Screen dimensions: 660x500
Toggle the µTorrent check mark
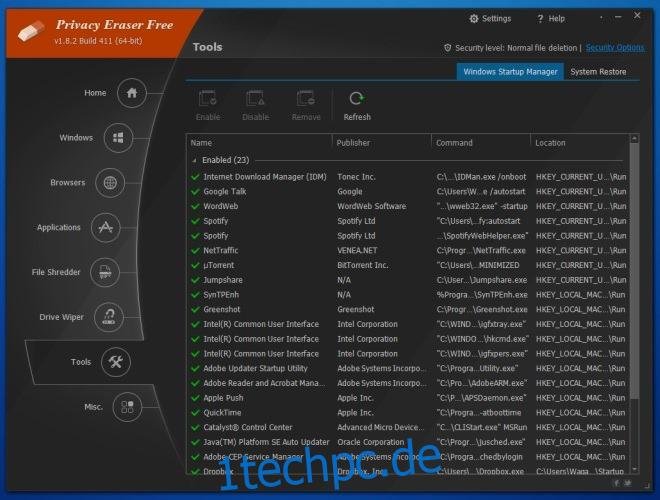195,265
